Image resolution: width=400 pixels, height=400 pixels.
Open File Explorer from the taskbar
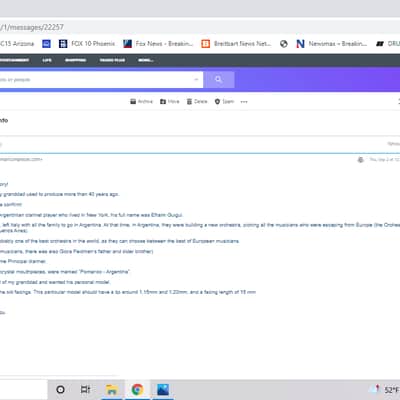(x=112, y=389)
